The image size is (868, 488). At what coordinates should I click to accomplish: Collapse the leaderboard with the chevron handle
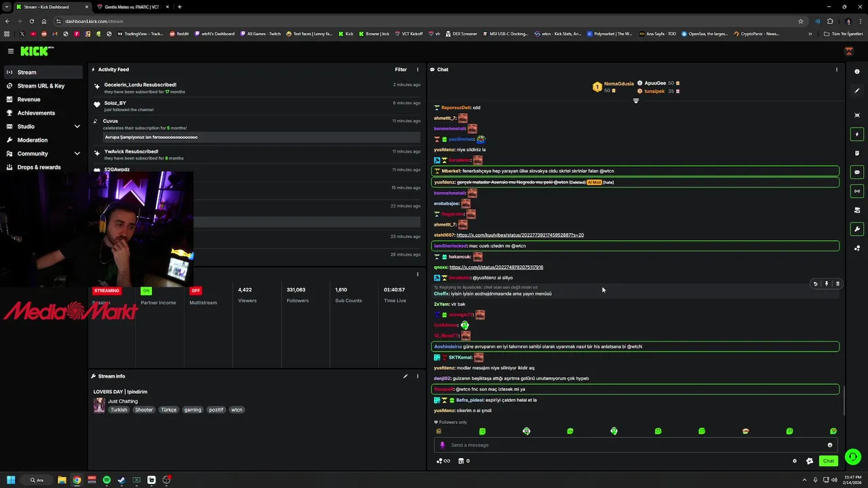click(x=635, y=101)
